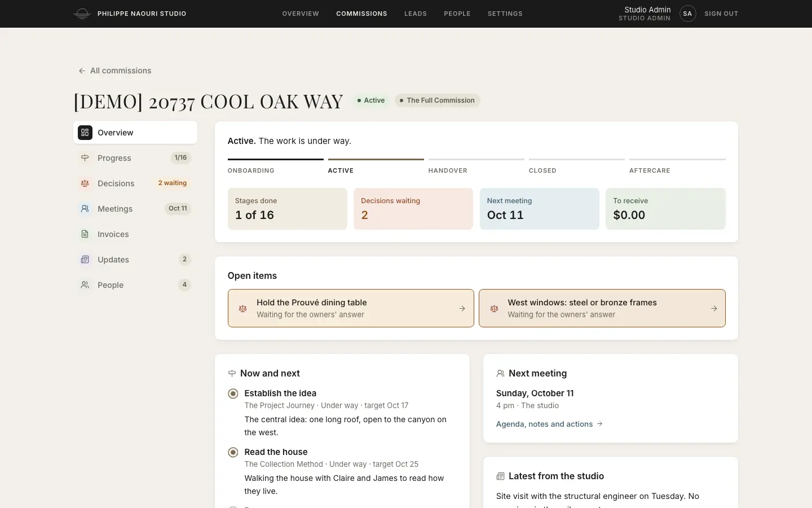Screen dimensions: 812x508
Task: Click the arrow after Agenda, notes and actions
Action: tap(600, 424)
